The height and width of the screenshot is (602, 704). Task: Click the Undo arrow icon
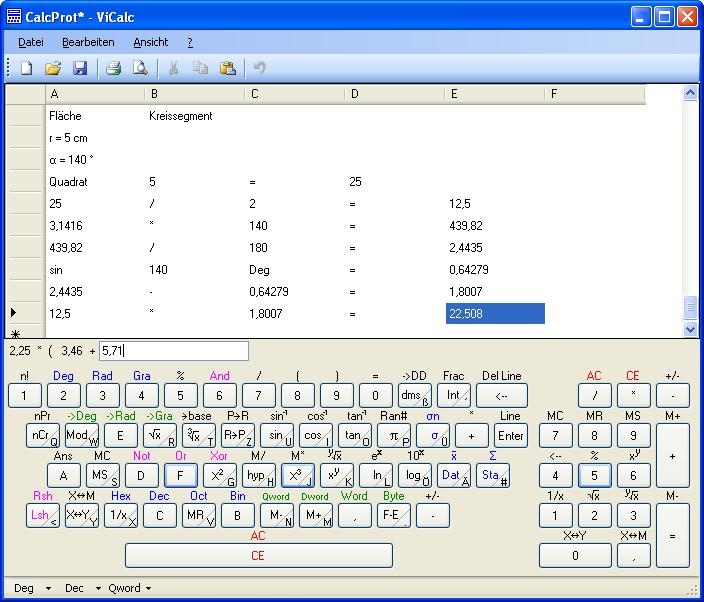260,68
